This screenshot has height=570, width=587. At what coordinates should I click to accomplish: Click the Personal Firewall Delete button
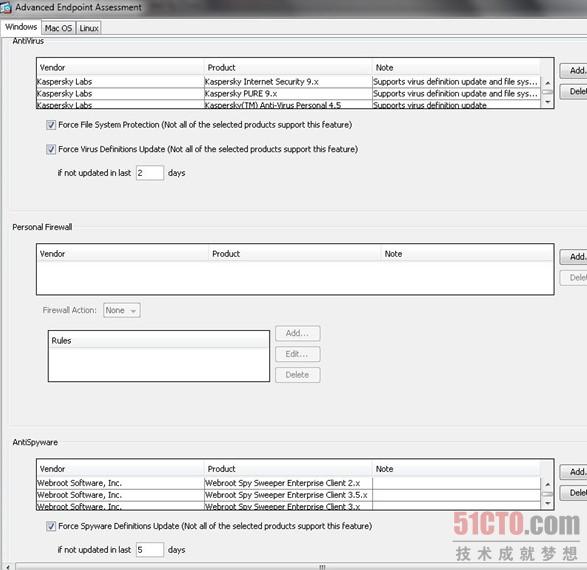573,278
